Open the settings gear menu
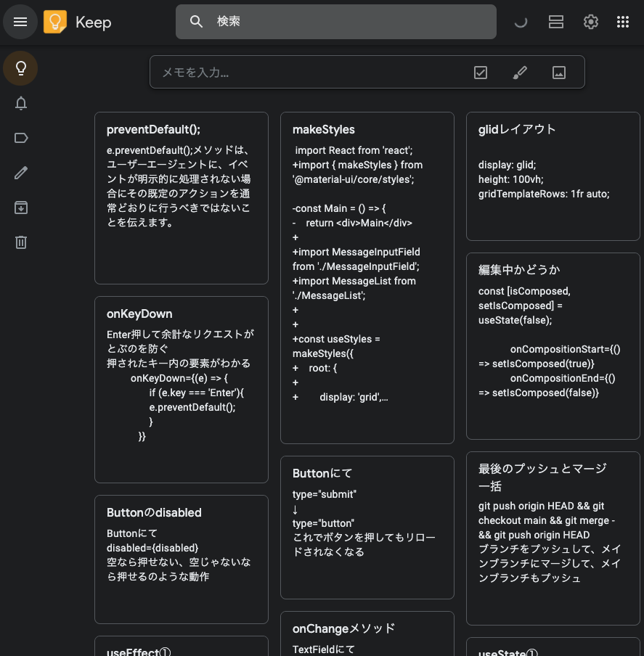Image resolution: width=644 pixels, height=656 pixels. click(x=591, y=22)
